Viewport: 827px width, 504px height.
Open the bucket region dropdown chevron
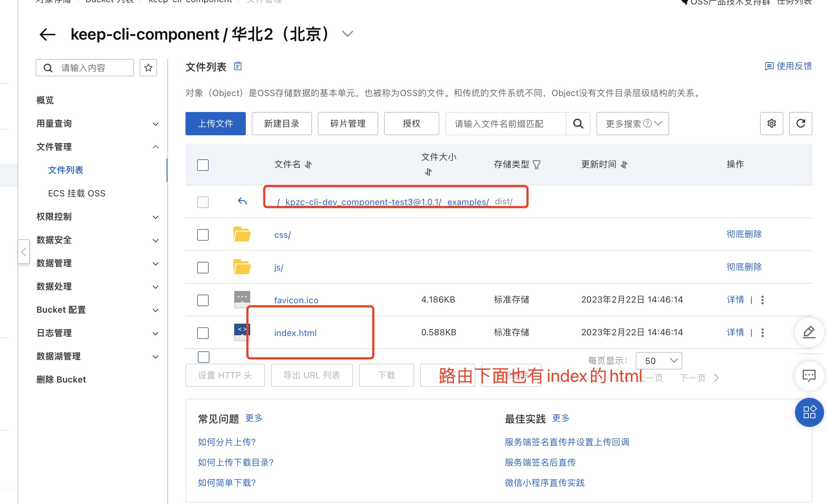point(348,34)
